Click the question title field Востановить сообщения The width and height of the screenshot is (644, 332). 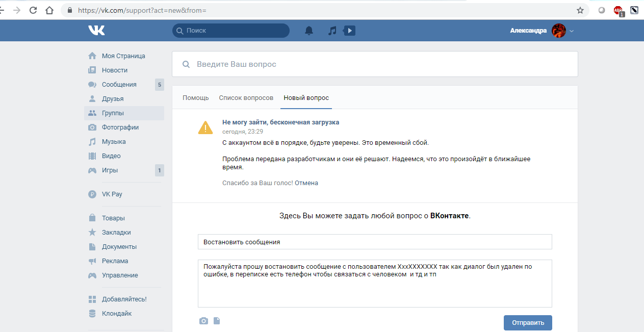coord(375,242)
